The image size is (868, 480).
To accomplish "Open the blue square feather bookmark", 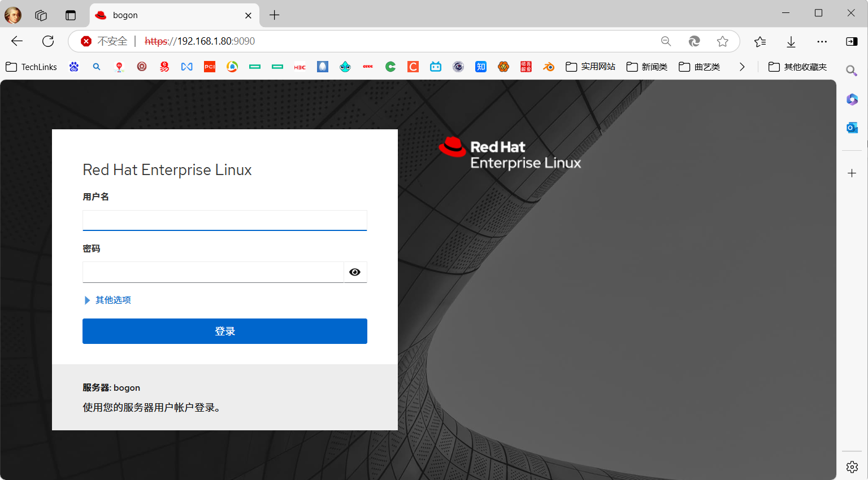I will point(323,67).
